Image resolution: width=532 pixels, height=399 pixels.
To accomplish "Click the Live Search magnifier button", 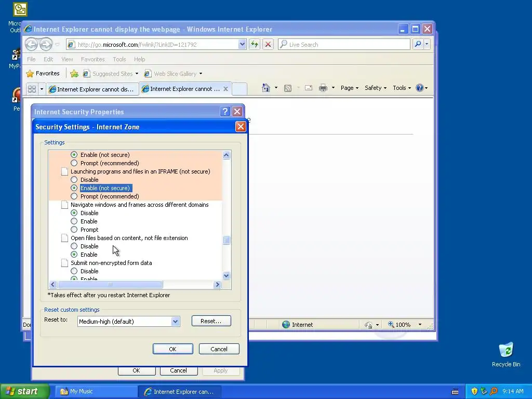I will (418, 44).
